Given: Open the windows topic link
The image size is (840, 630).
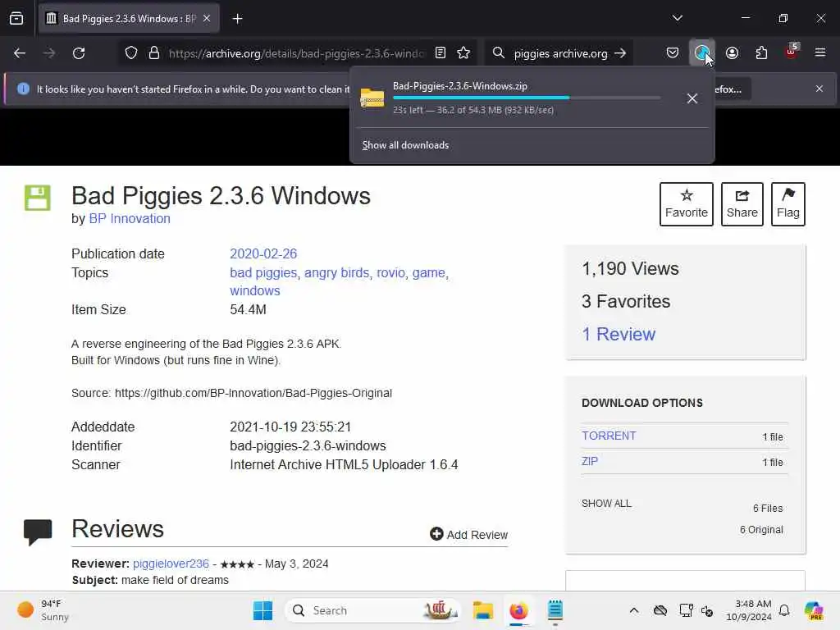Looking at the screenshot, I should [x=255, y=291].
